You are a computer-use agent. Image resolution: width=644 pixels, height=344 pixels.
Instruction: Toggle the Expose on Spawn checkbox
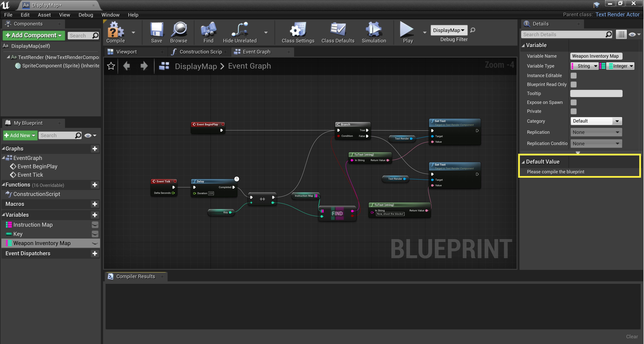coord(573,102)
